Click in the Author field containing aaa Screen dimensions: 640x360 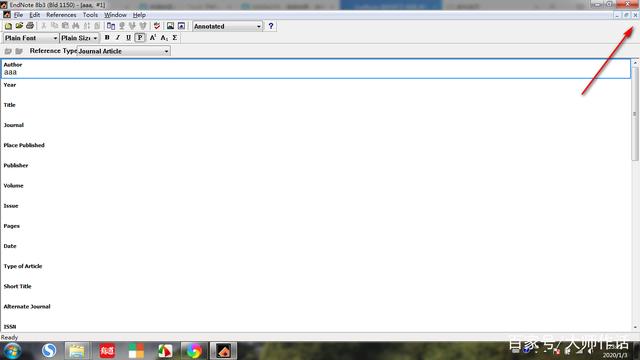[316, 69]
